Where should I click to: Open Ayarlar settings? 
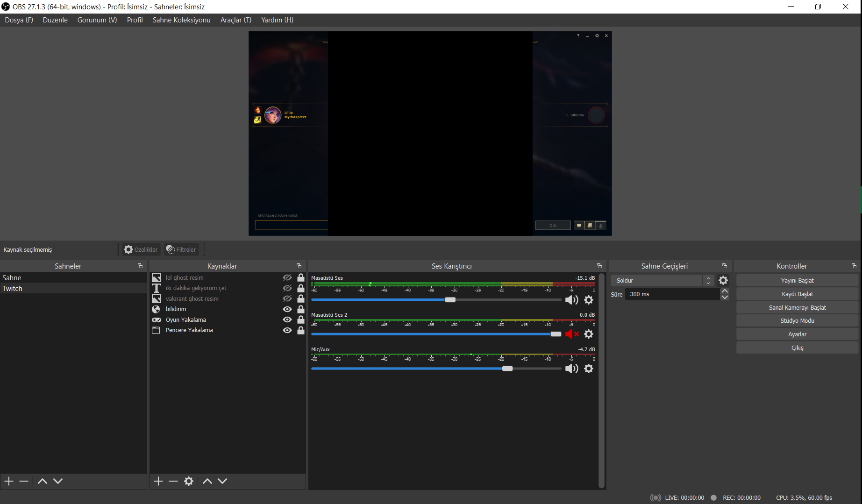coord(798,334)
